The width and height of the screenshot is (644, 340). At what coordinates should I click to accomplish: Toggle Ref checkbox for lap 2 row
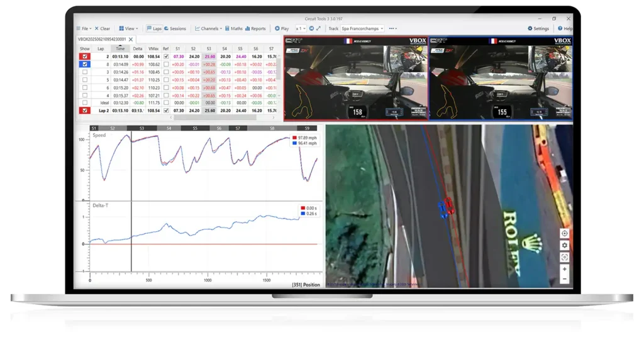(166, 57)
